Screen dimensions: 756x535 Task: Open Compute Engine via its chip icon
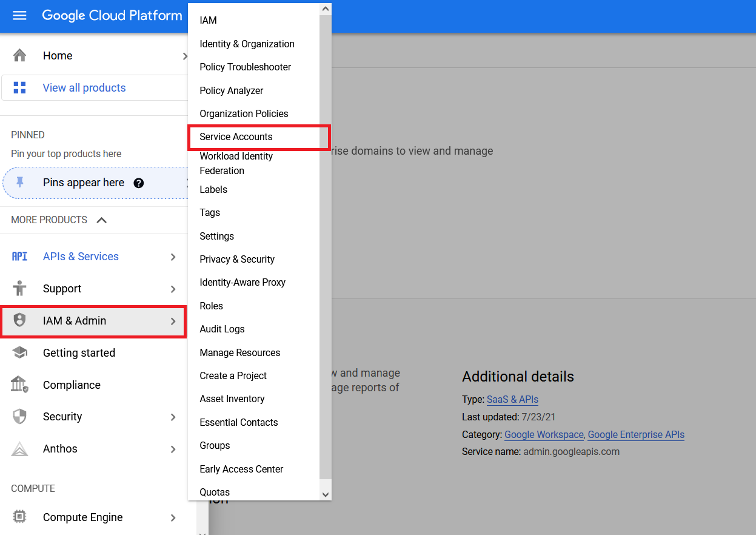click(19, 517)
